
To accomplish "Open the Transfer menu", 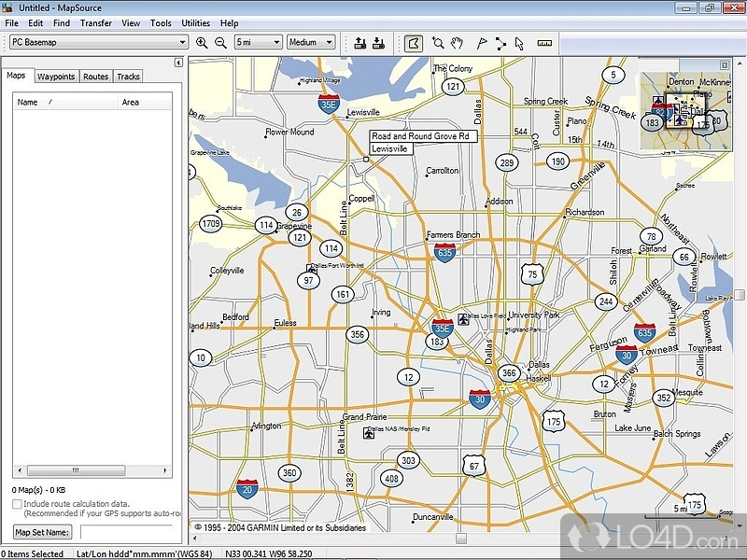I will click(95, 22).
